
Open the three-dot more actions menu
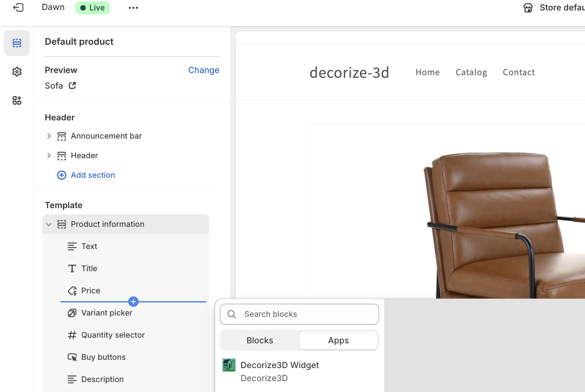(x=133, y=8)
